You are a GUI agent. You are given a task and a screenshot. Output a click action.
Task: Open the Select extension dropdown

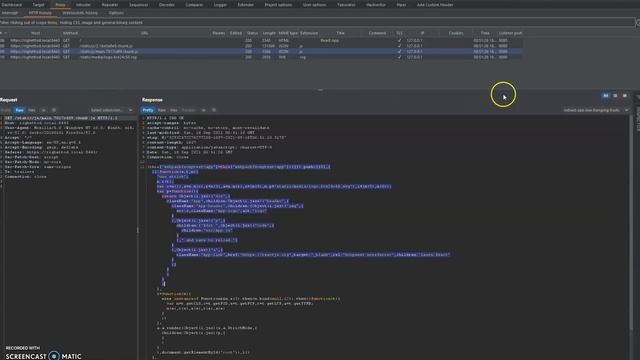(111, 110)
